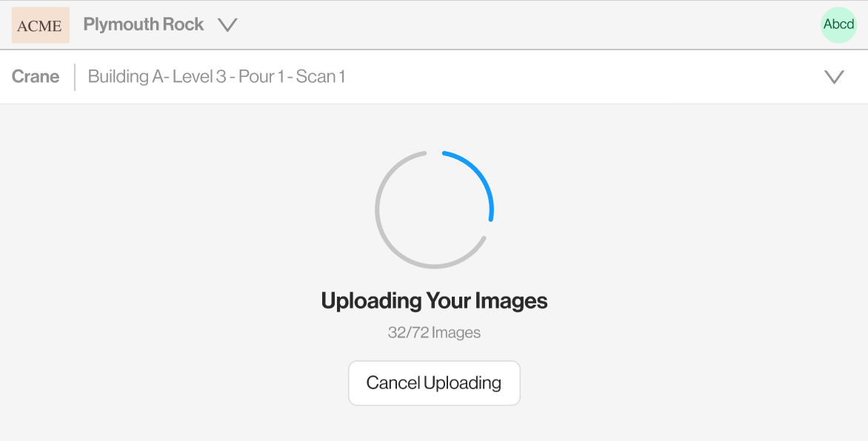This screenshot has width=868, height=441.
Task: Click empty space in the top header bar
Action: click(526, 25)
